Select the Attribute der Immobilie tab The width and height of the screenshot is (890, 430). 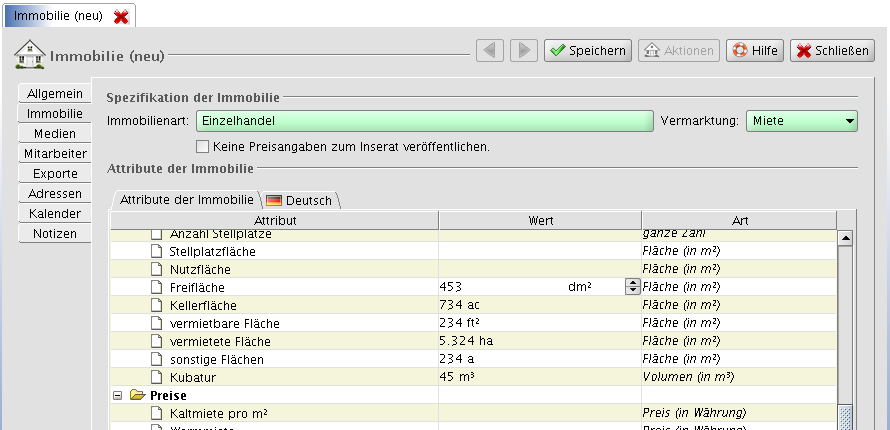coord(186,200)
